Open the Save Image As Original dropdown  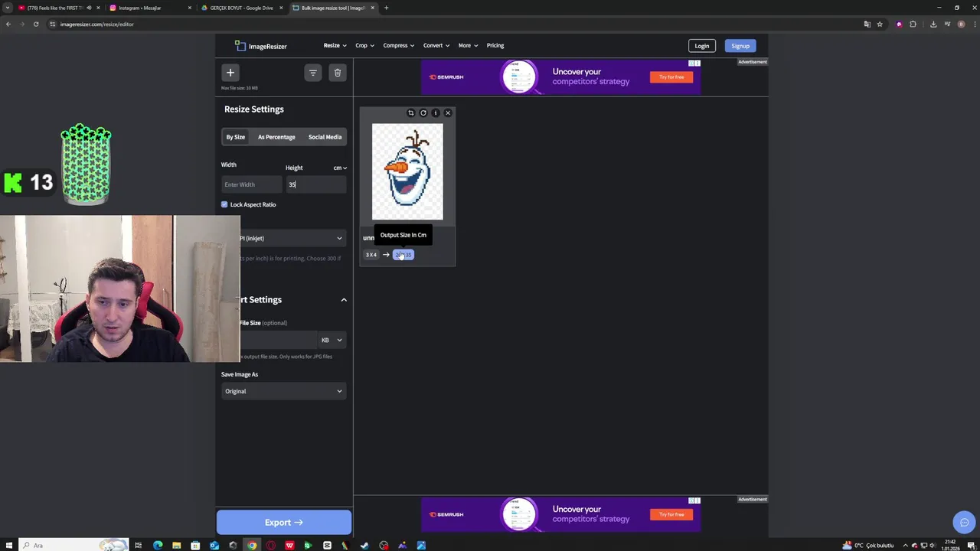tap(283, 391)
